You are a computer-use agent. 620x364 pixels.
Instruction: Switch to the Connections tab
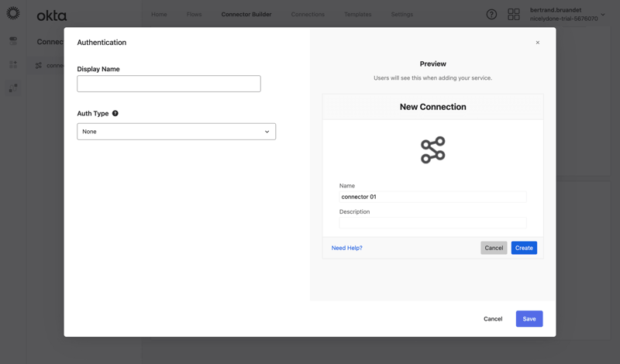point(308,14)
